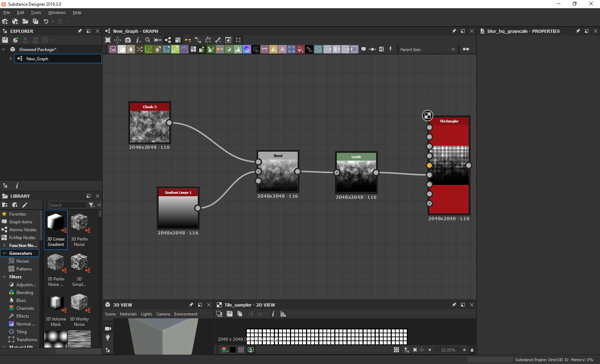Toggle black background swatch in 2D view
The image size is (600, 364).
233,350
